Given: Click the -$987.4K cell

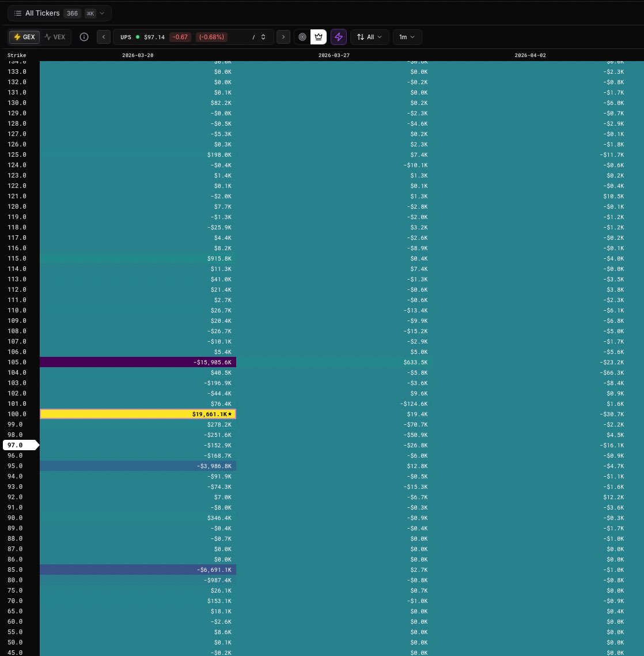Looking at the screenshot, I should pyautogui.click(x=138, y=580).
